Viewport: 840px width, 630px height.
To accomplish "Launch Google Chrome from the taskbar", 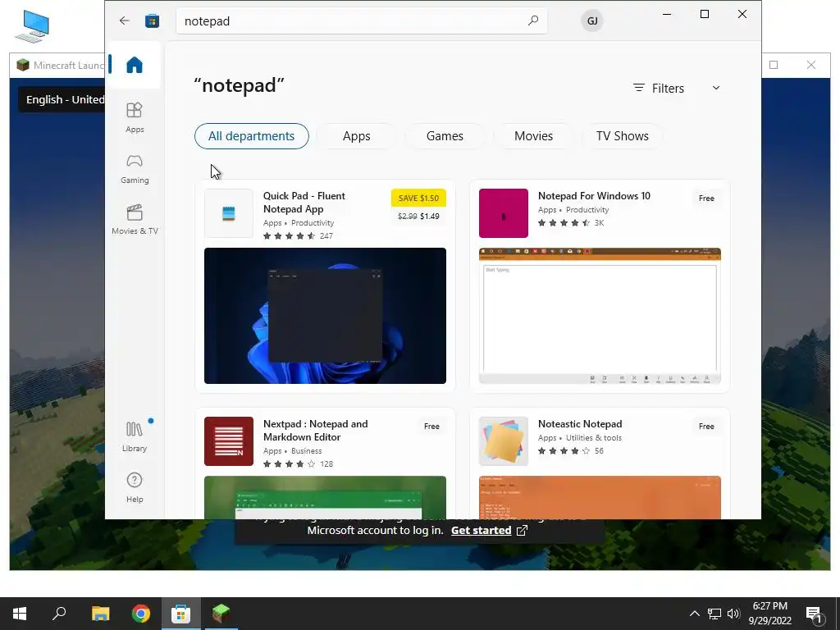I will 141,614.
